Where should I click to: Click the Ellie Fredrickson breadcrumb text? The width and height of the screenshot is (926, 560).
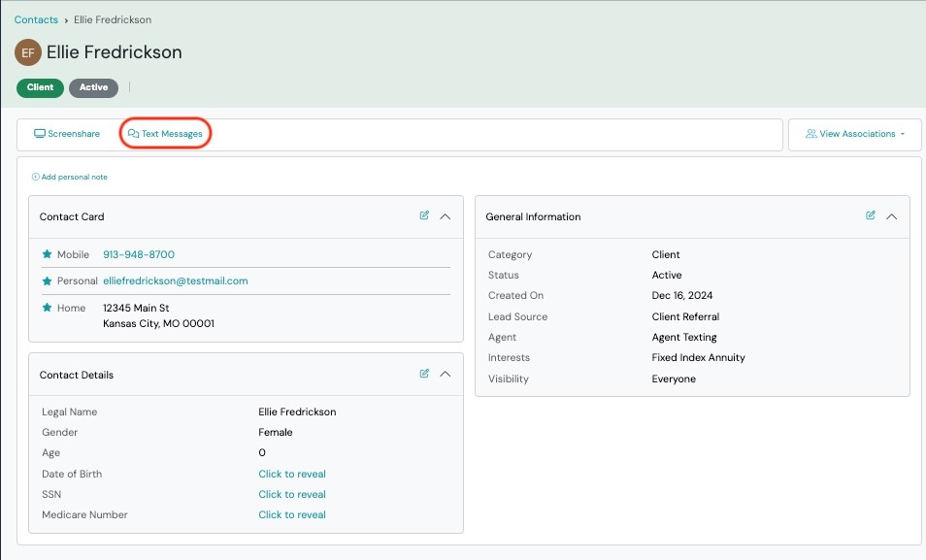pos(113,19)
